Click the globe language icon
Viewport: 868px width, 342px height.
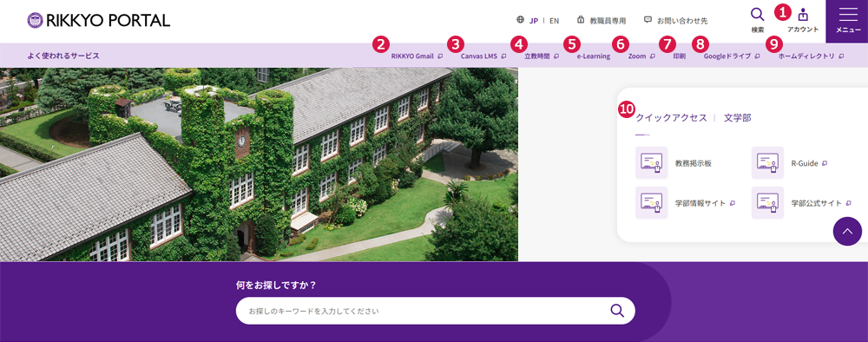pyautogui.click(x=520, y=21)
